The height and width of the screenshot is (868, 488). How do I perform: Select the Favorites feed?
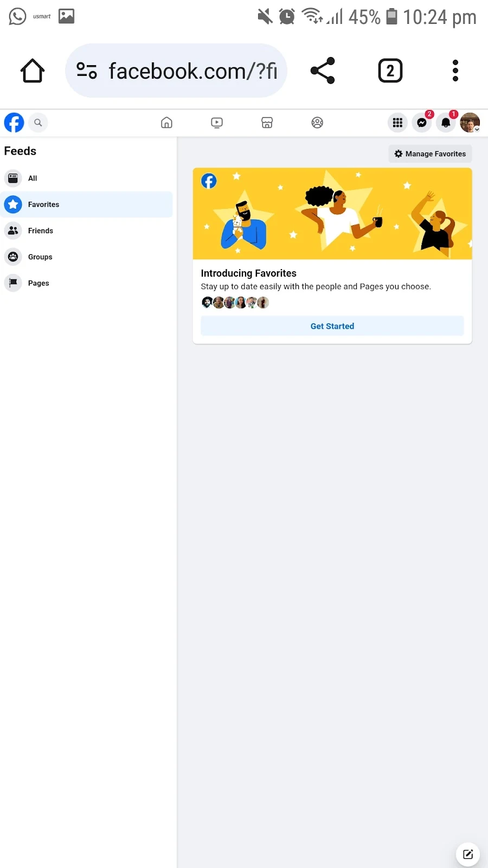(87, 205)
